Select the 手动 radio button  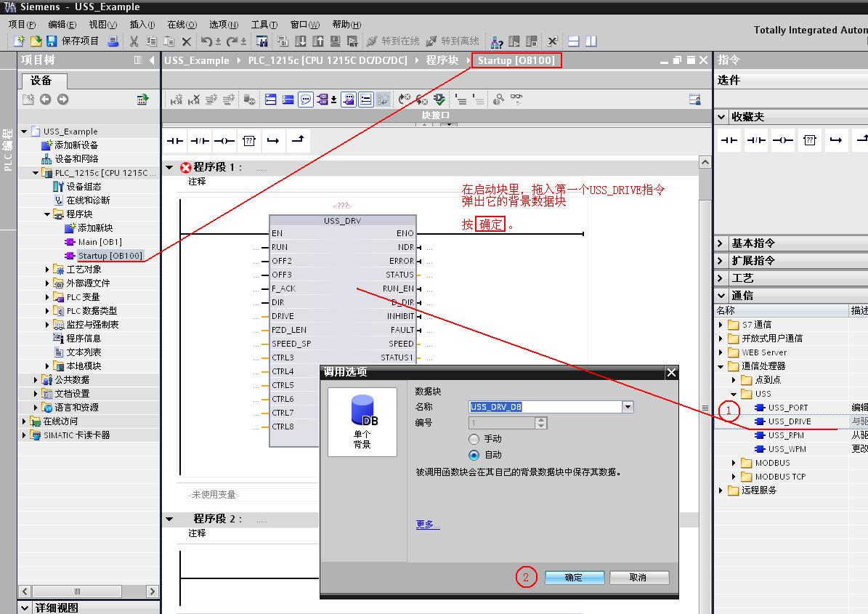pos(474,439)
